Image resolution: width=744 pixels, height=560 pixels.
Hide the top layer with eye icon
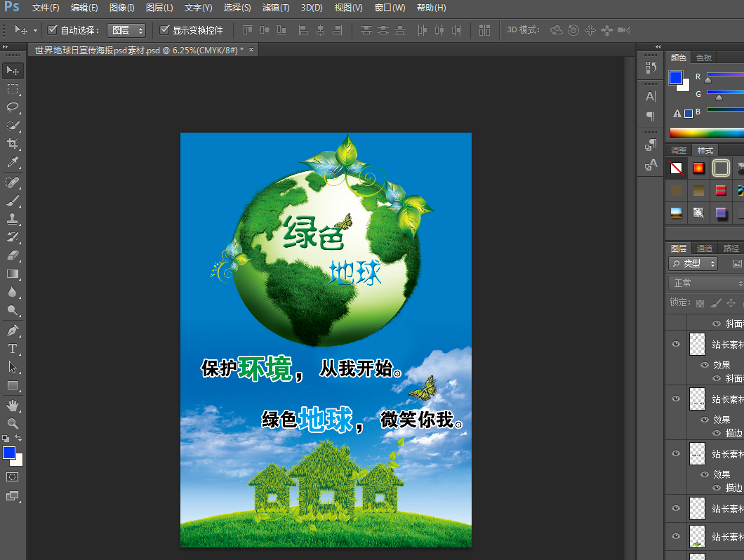[x=676, y=344]
